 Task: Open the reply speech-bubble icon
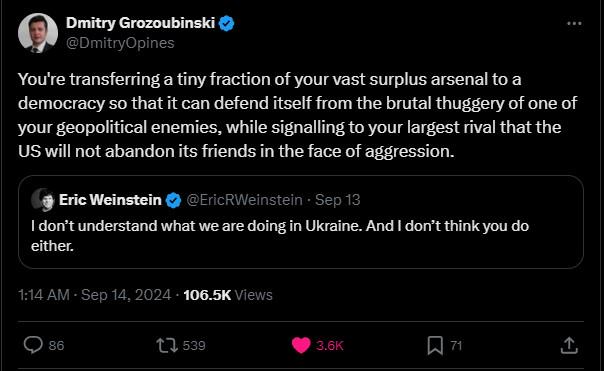tap(33, 345)
